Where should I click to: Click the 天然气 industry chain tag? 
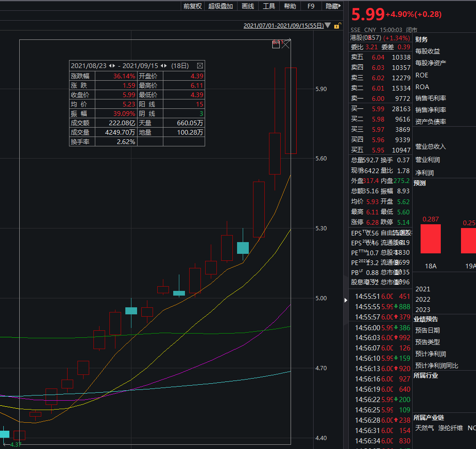pyautogui.click(x=424, y=428)
